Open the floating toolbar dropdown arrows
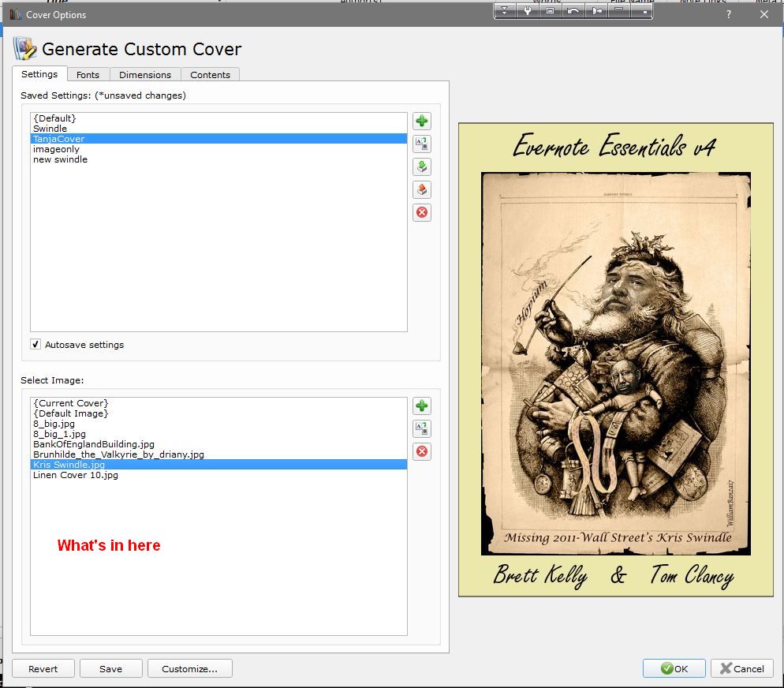Image resolution: width=784 pixels, height=688 pixels. (x=505, y=10)
